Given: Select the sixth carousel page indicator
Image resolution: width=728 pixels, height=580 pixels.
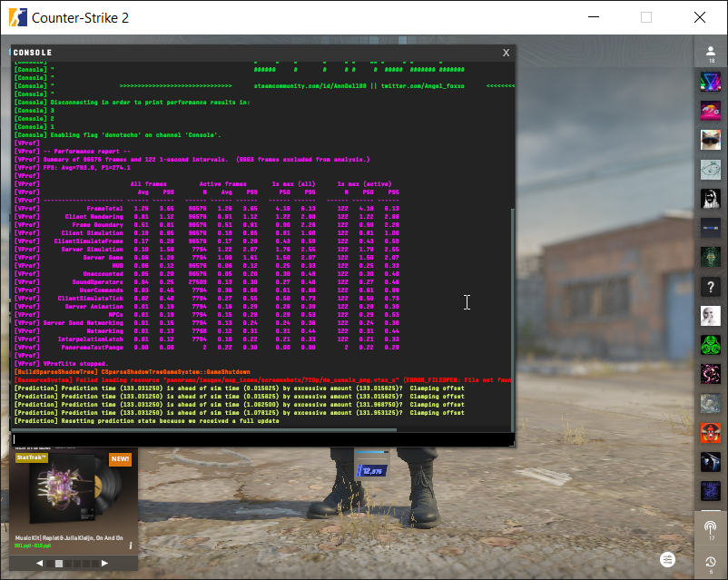Looking at the screenshot, I should (x=95, y=564).
